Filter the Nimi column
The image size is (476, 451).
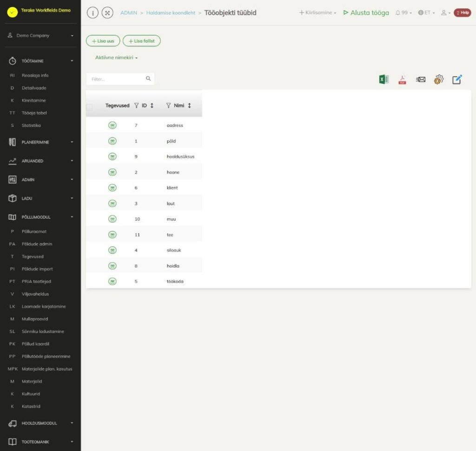click(x=168, y=105)
